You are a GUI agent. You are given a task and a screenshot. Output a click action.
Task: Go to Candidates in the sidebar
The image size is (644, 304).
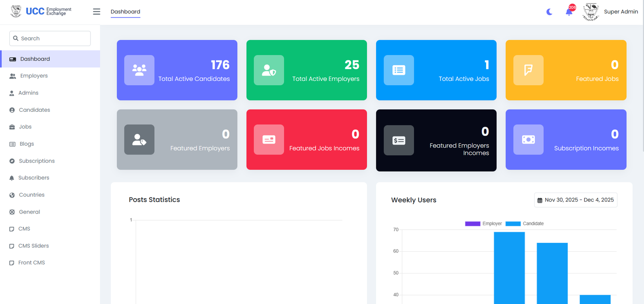34,110
